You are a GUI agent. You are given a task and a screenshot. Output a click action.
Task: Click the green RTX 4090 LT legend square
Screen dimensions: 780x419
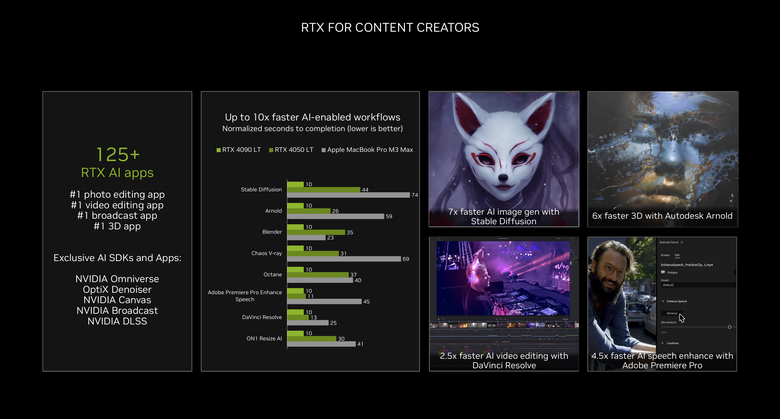point(218,150)
